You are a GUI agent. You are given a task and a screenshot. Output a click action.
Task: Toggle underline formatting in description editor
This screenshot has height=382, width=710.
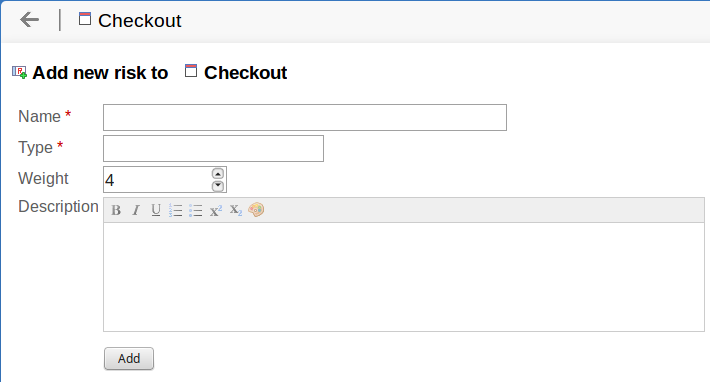[x=156, y=210]
